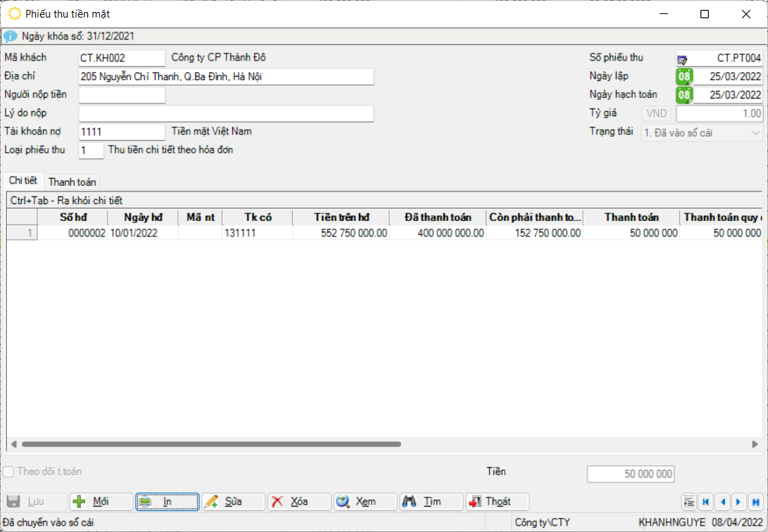Open the Xem (view) preview button
The height and width of the screenshot is (532, 768).
(365, 502)
